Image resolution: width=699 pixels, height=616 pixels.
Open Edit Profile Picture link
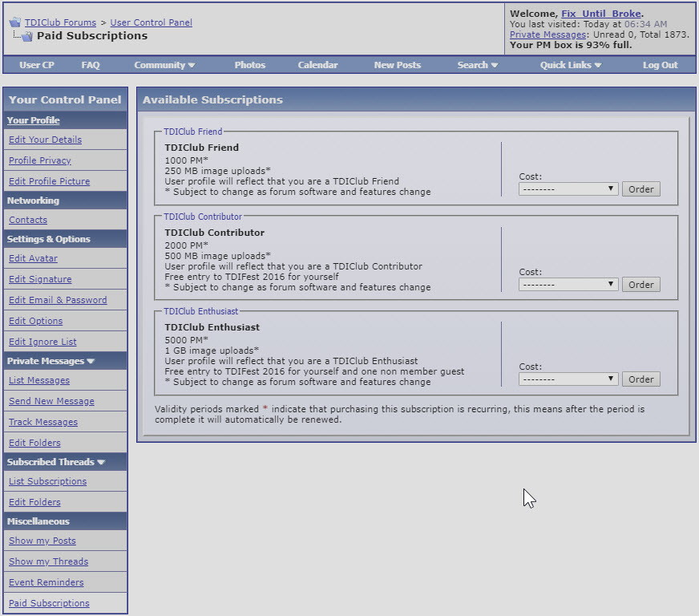(x=50, y=181)
